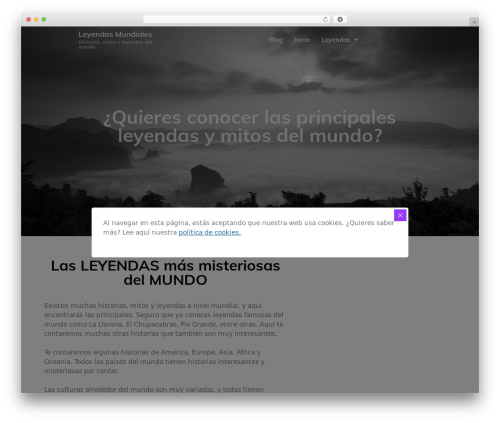500x423 pixels.
Task: Expand the Leyendas dropdown chevron
Action: tap(356, 39)
